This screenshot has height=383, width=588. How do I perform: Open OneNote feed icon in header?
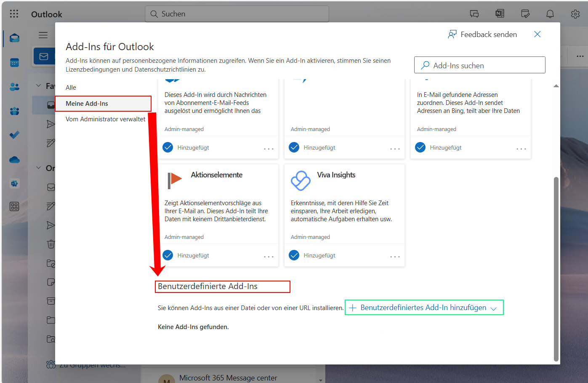pos(500,14)
